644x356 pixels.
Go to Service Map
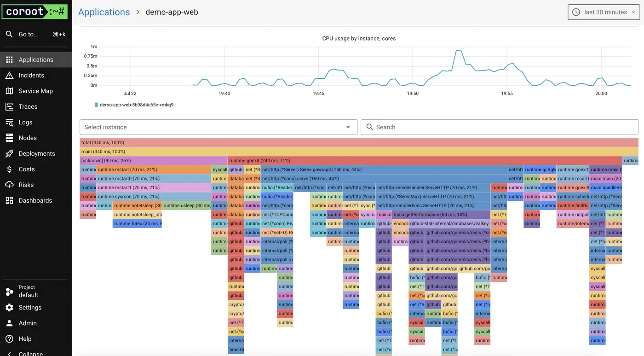[x=36, y=91]
